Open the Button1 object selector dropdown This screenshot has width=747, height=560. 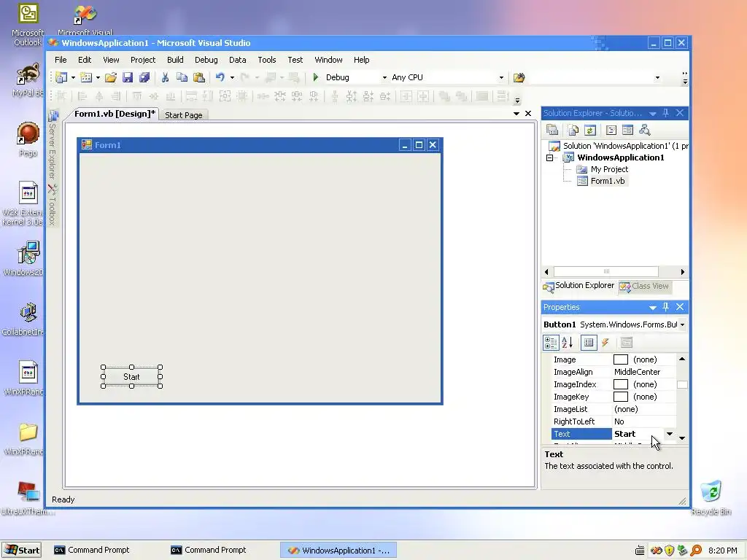(x=682, y=324)
